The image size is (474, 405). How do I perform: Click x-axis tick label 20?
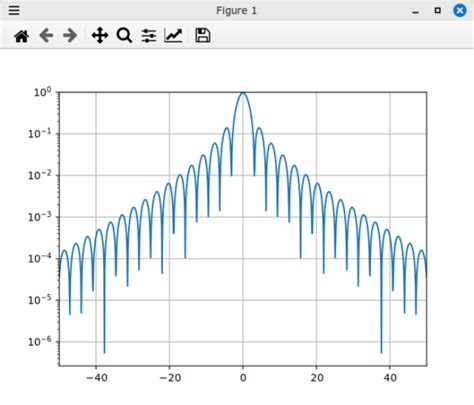click(317, 378)
